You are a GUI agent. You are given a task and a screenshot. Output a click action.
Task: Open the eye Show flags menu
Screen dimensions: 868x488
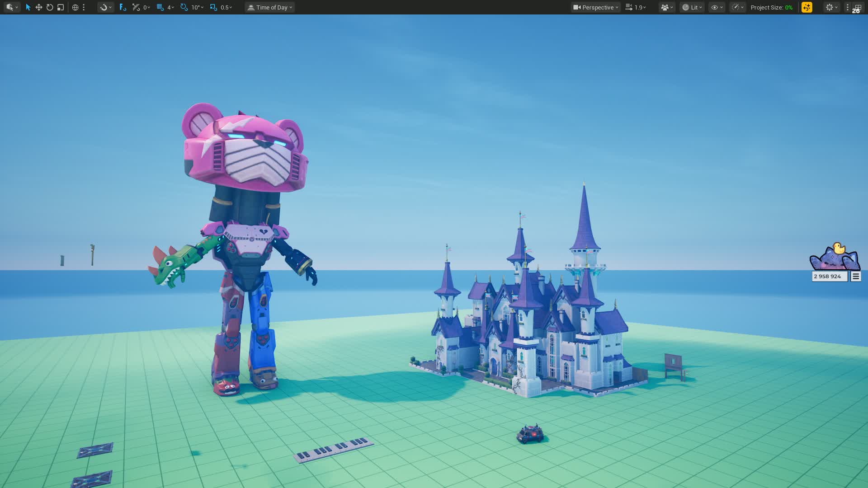[x=717, y=7]
